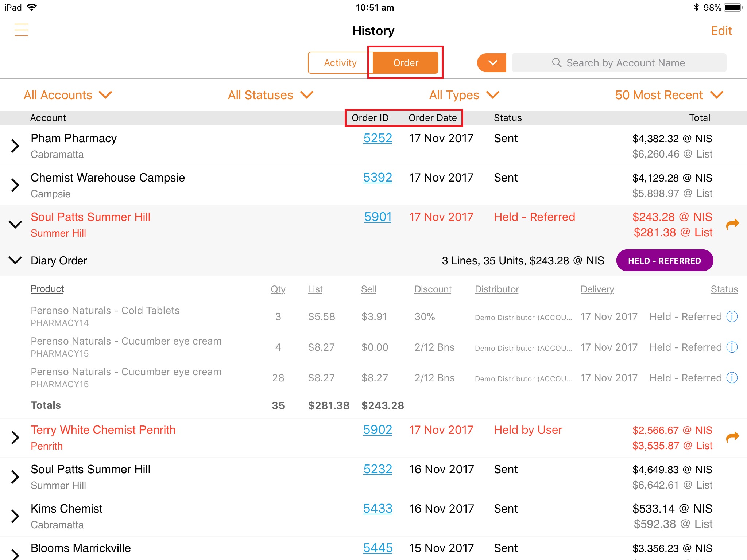Select the Chemist Warehouse Campsie account name
The height and width of the screenshot is (560, 747).
tap(108, 178)
